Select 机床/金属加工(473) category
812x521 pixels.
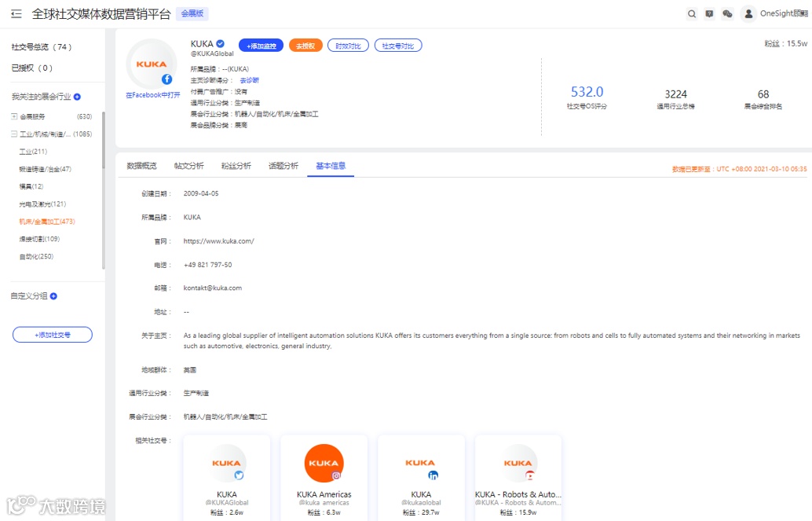coord(47,222)
